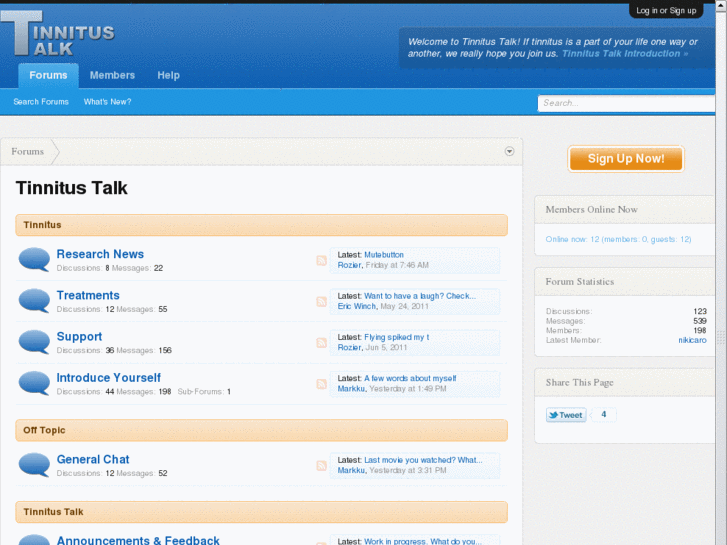
Task: View Markku's profile in General Chat row
Action: (x=351, y=470)
